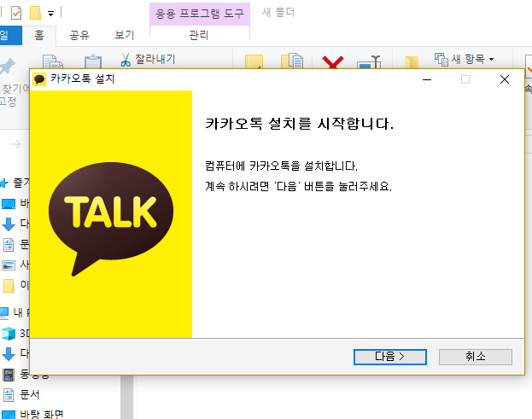Select the documents item under quick access
This screenshot has width=532, height=419.
tap(15, 244)
